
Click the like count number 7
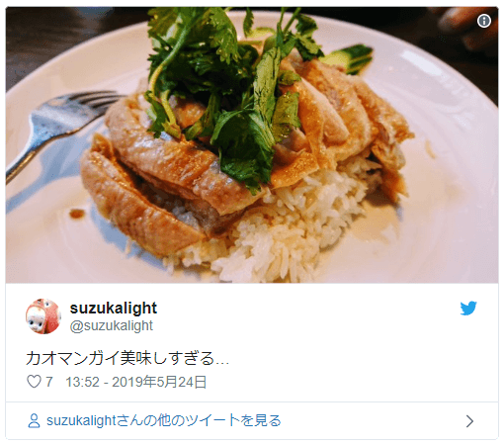49,382
